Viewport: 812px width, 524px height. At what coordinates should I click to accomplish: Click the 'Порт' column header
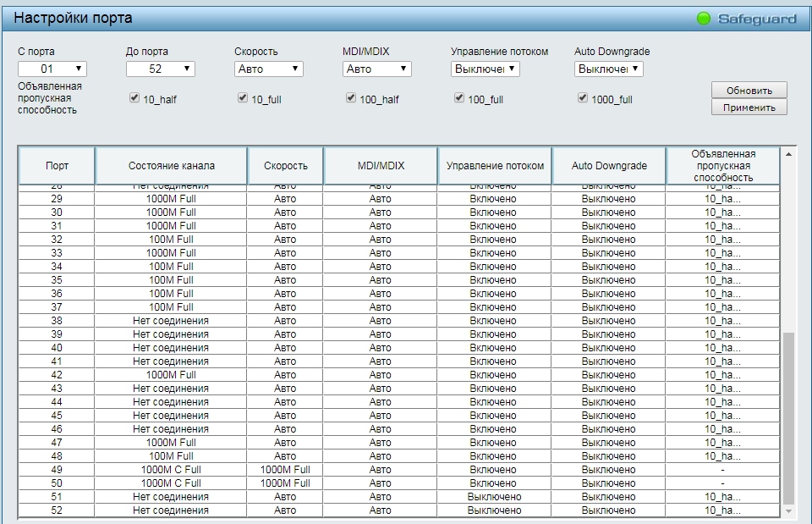pyautogui.click(x=57, y=166)
